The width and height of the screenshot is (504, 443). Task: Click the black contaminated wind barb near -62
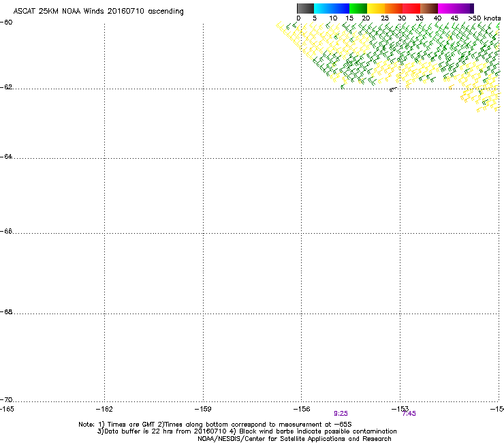coord(393,89)
